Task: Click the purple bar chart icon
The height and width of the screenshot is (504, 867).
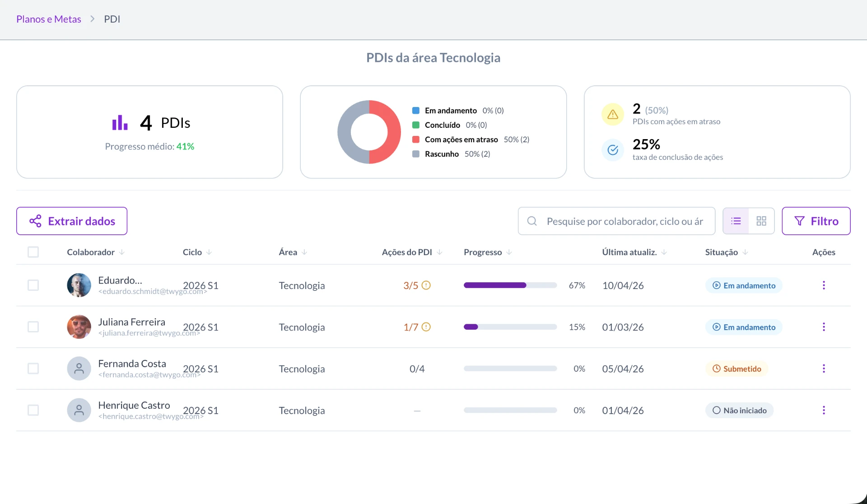Action: (x=120, y=122)
